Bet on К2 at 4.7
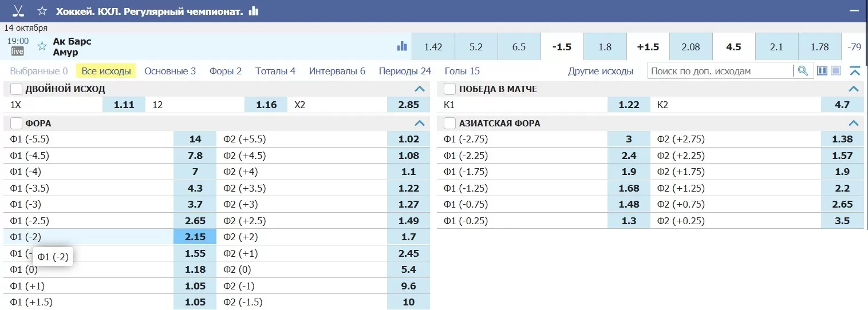 842,105
